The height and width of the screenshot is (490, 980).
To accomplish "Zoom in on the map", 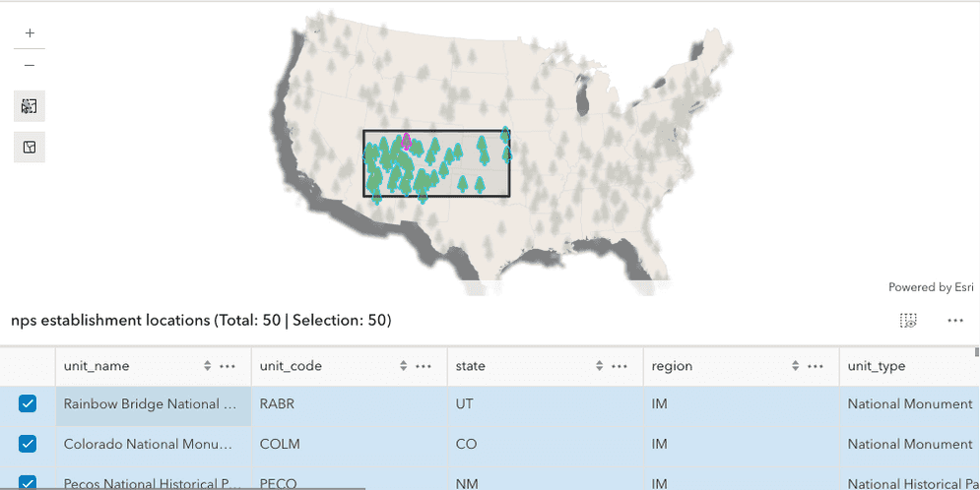I will point(30,32).
